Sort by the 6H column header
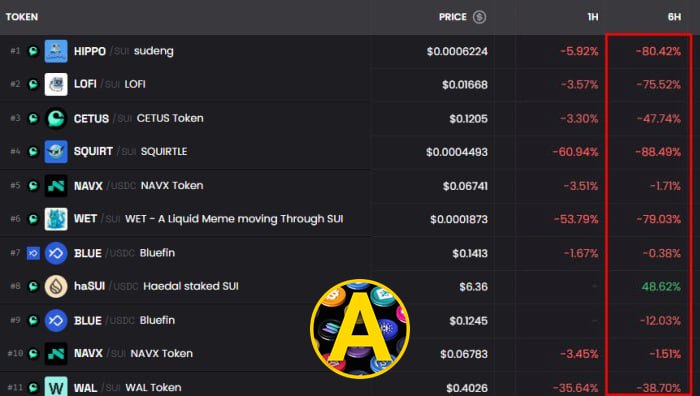 [674, 17]
